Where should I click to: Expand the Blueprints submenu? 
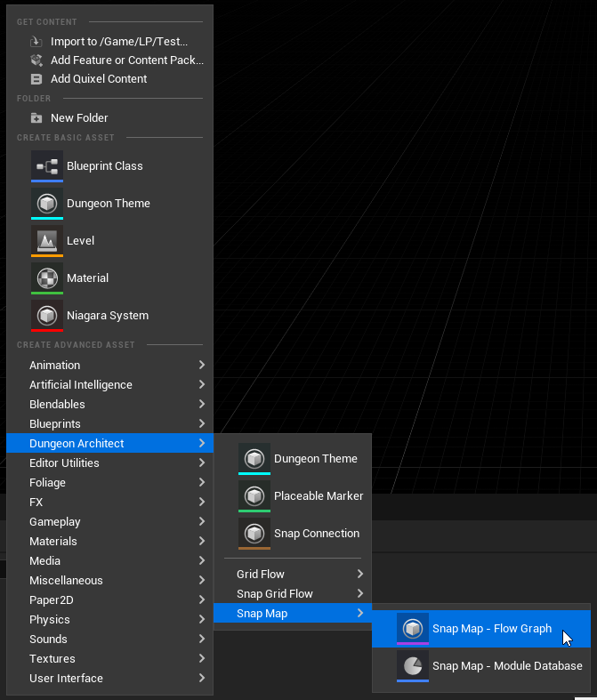109,424
